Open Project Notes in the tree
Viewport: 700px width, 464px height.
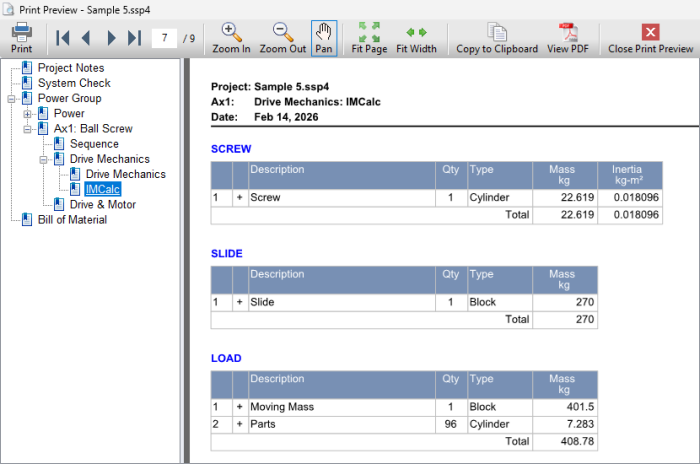(73, 68)
